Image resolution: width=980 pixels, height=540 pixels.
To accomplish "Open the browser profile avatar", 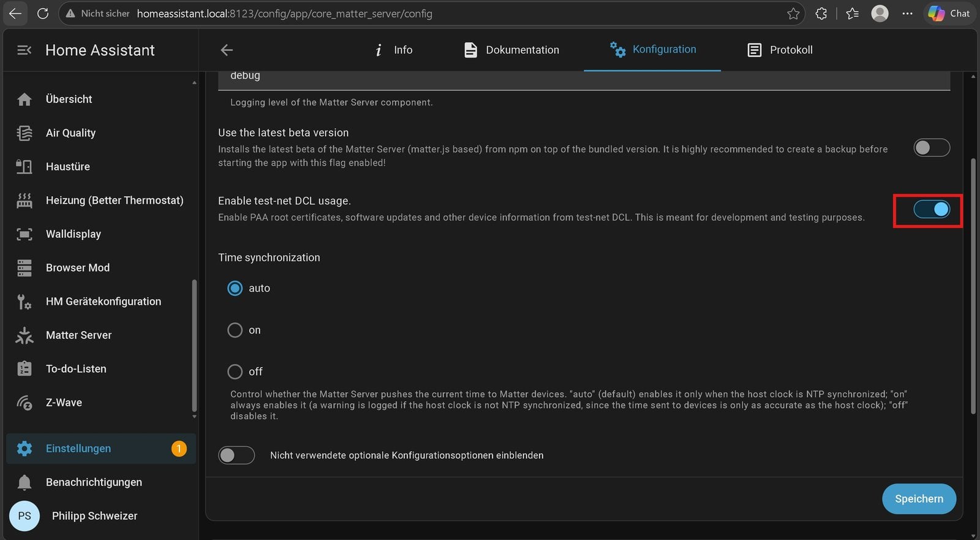I will pyautogui.click(x=880, y=13).
